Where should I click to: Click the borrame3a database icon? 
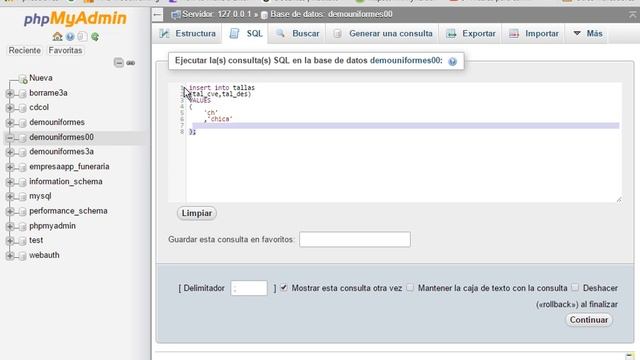point(23,93)
